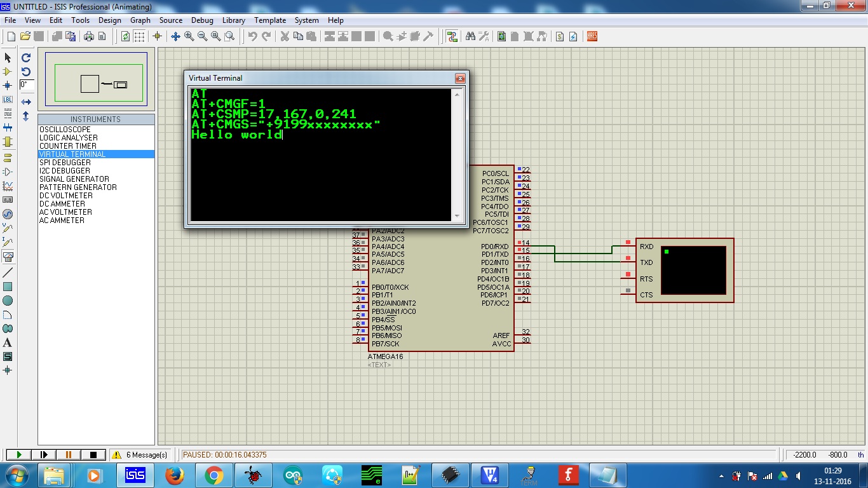The width and height of the screenshot is (868, 488).
Task: Expand the 6 Message(s) log
Action: (140, 454)
